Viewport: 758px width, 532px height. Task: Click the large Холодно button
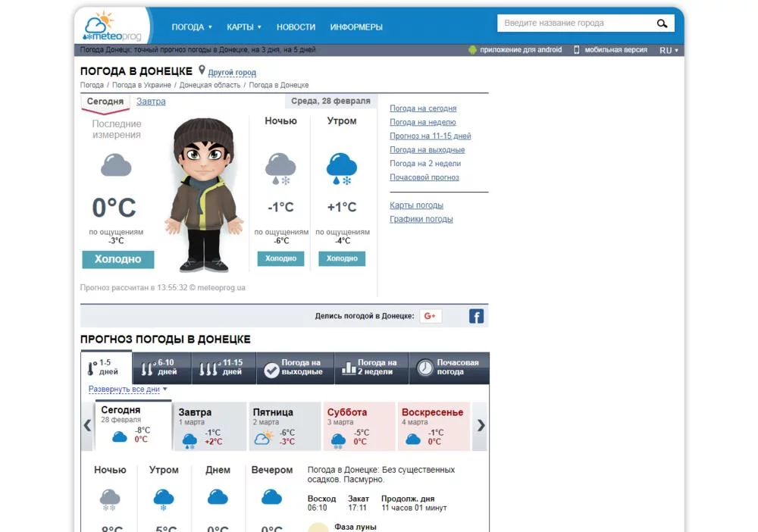(118, 259)
